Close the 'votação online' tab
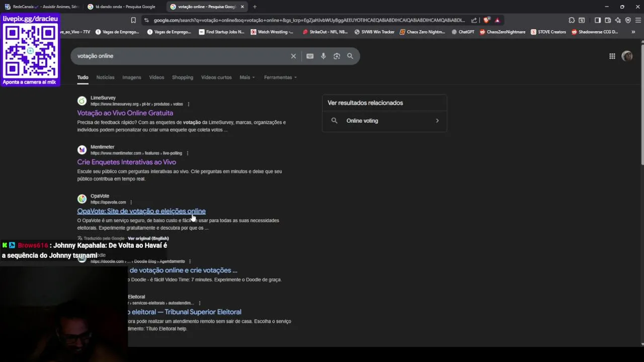 [x=242, y=7]
